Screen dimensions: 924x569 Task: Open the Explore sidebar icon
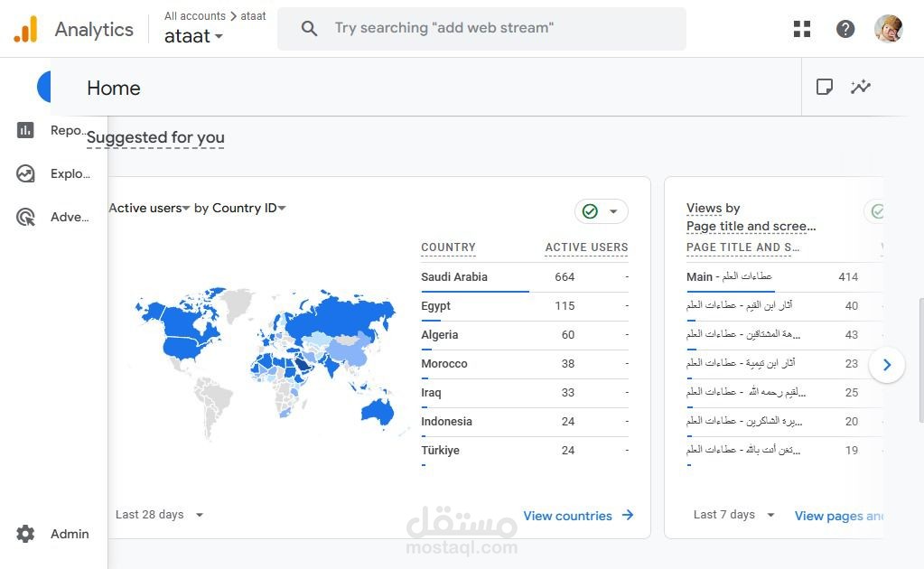[25, 173]
